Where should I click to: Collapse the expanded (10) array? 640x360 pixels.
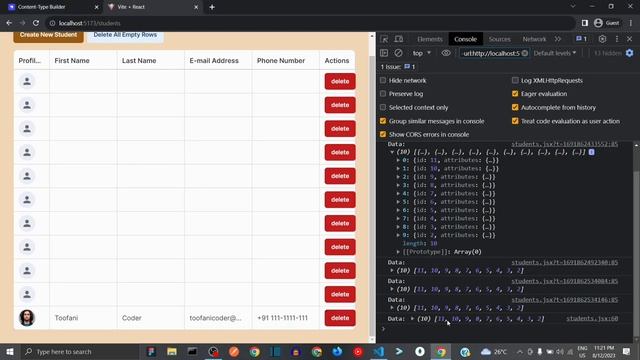(x=392, y=152)
